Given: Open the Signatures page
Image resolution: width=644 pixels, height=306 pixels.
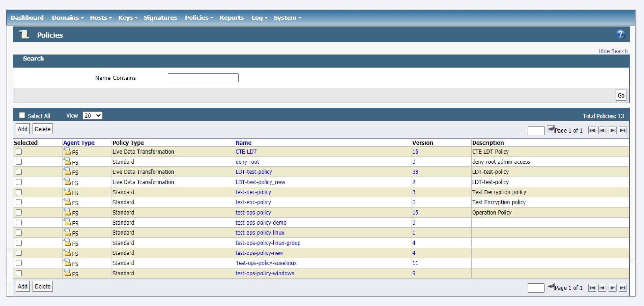Looking at the screenshot, I should tap(160, 18).
